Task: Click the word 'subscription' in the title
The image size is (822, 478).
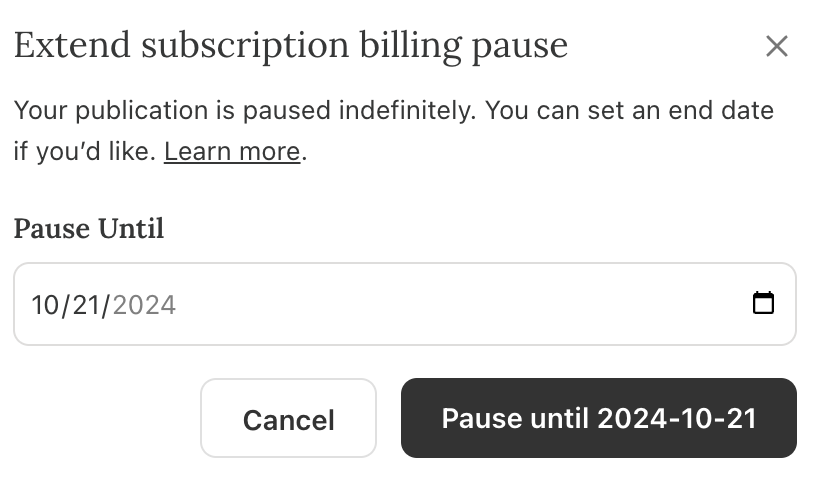Action: [x=245, y=47]
